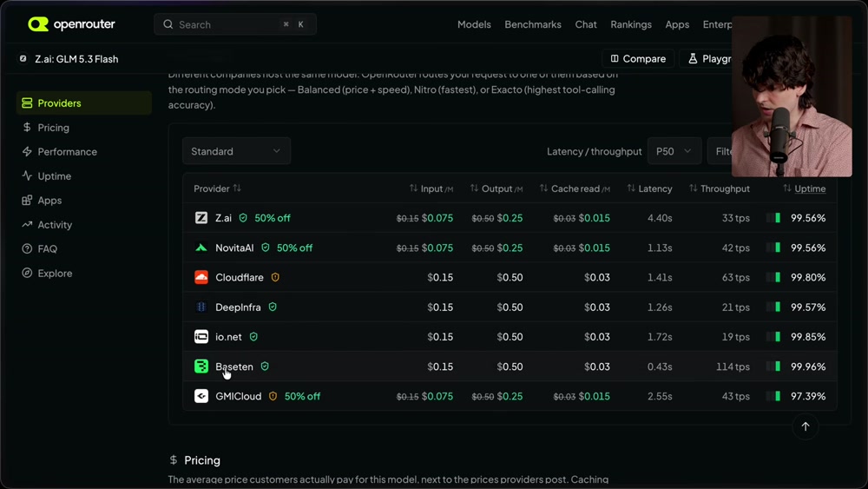Click the GMICloud uptime bar indicator

coord(773,396)
